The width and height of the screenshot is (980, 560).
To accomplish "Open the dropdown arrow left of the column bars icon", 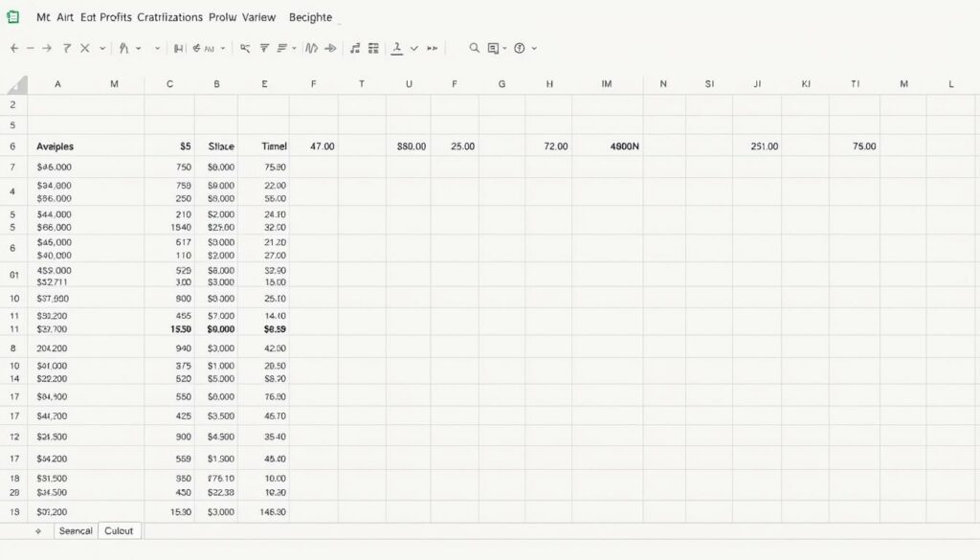I will tap(158, 48).
